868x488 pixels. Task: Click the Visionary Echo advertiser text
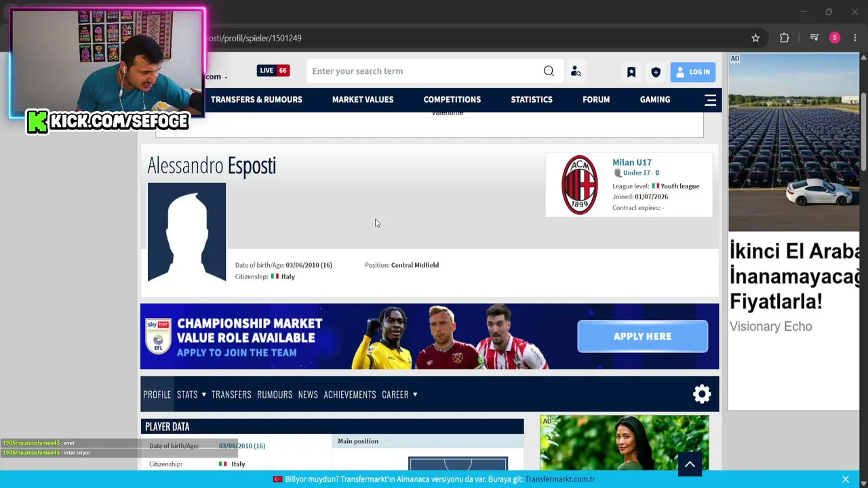771,327
